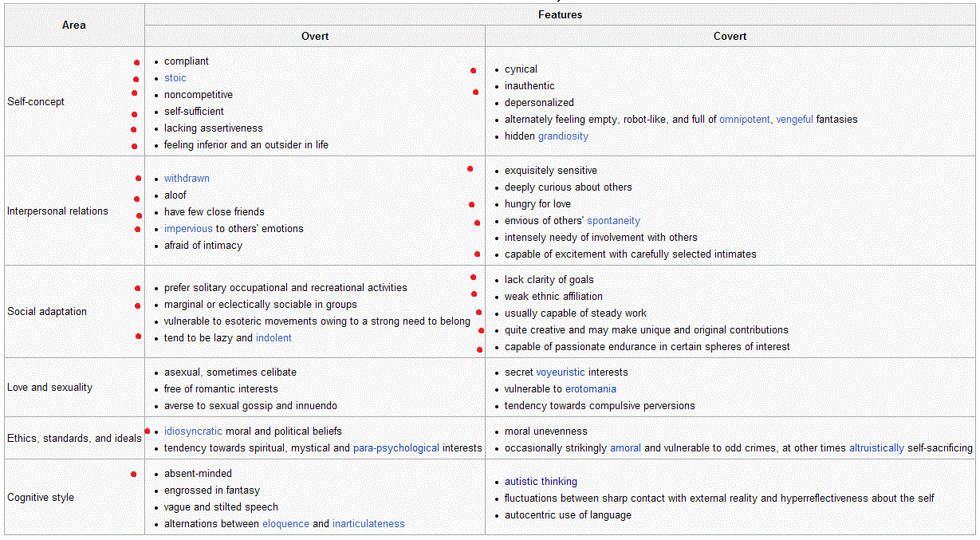The width and height of the screenshot is (980, 540).
Task: Click the 'Features' table header
Action: click(x=560, y=14)
